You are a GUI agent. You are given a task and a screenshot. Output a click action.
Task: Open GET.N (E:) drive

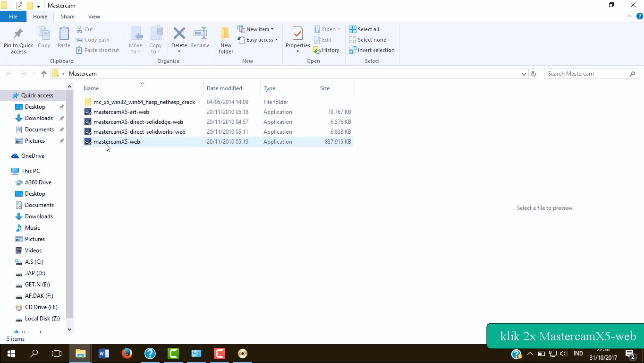tap(37, 285)
